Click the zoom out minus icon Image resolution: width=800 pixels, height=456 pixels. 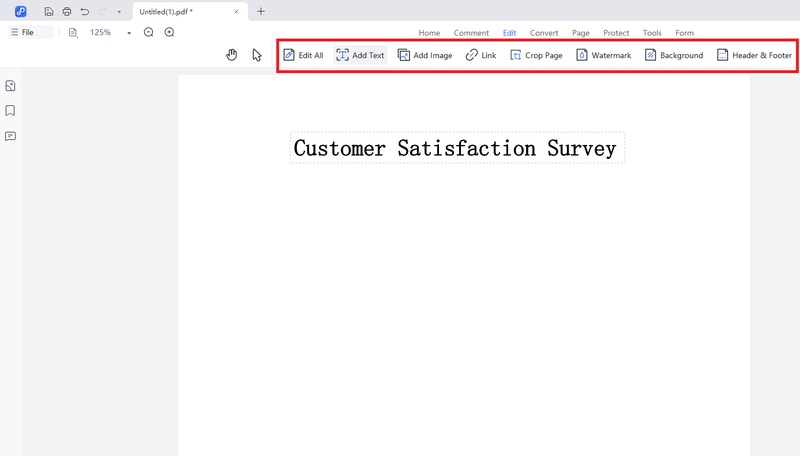148,32
